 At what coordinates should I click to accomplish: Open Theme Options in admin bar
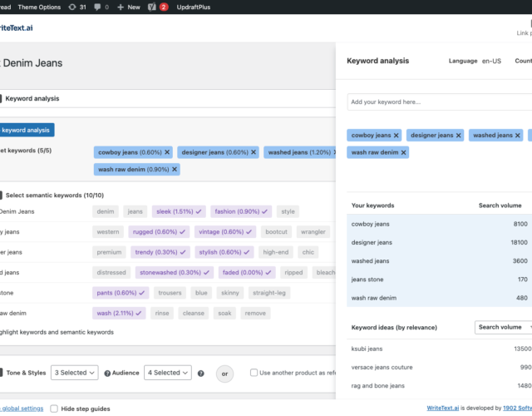click(38, 7)
